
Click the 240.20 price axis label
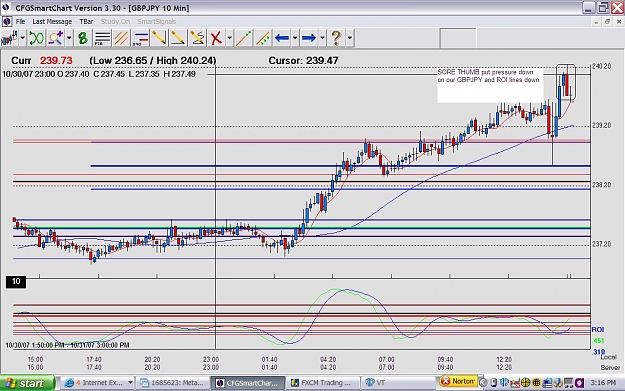[601, 66]
